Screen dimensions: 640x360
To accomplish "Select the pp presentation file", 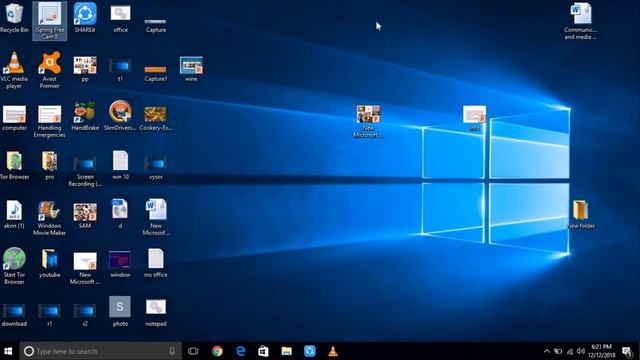I will 85,69.
